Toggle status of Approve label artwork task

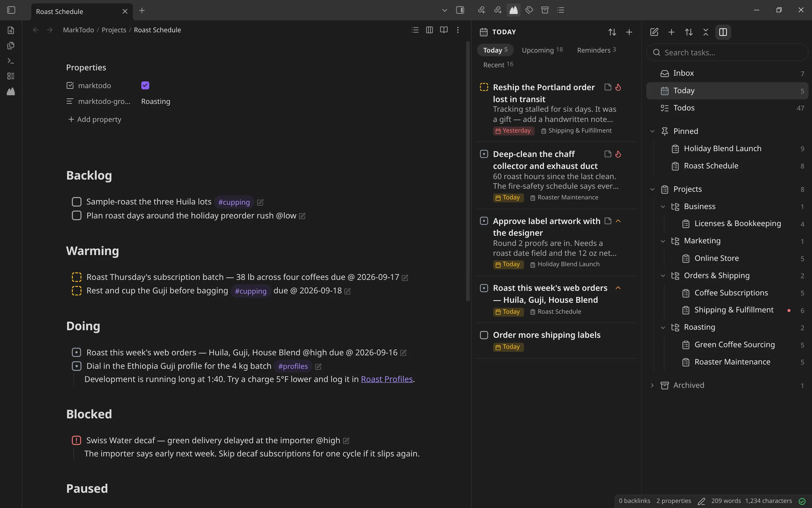coord(484,221)
